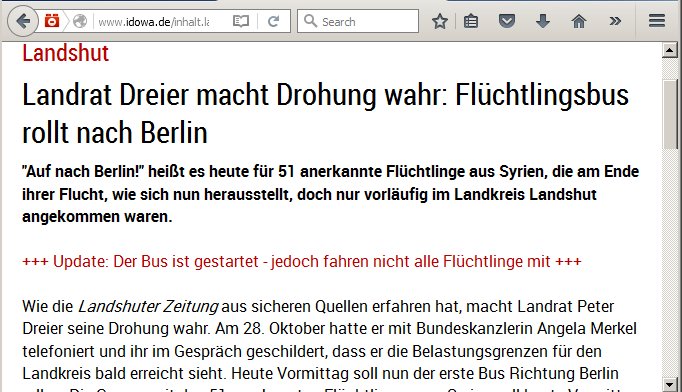Show your bookmarks list
Image resolution: width=682 pixels, height=392 pixels.
coord(471,21)
